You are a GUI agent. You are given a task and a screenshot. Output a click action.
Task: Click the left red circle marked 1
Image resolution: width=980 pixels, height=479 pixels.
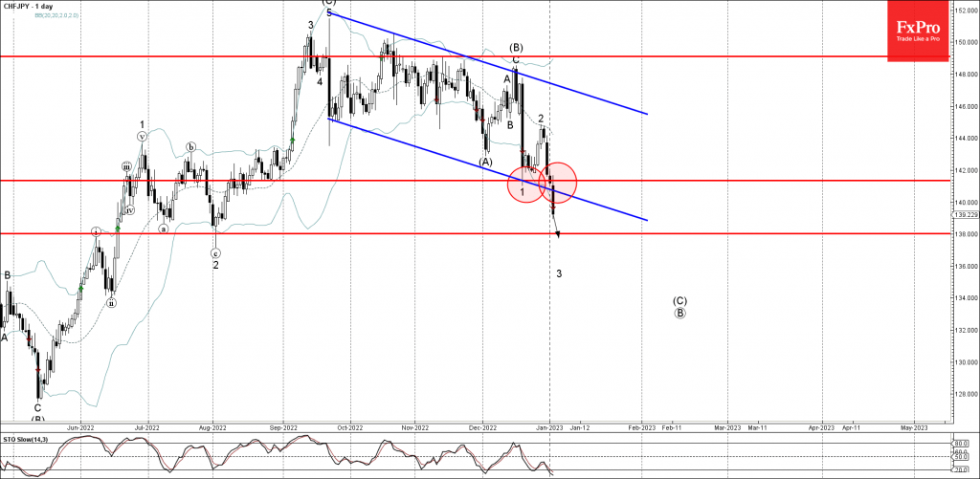pos(523,184)
